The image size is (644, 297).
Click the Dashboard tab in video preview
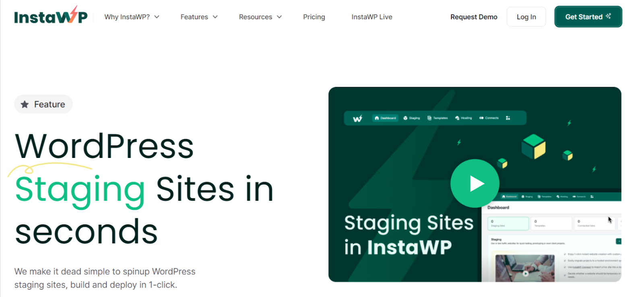(x=385, y=118)
